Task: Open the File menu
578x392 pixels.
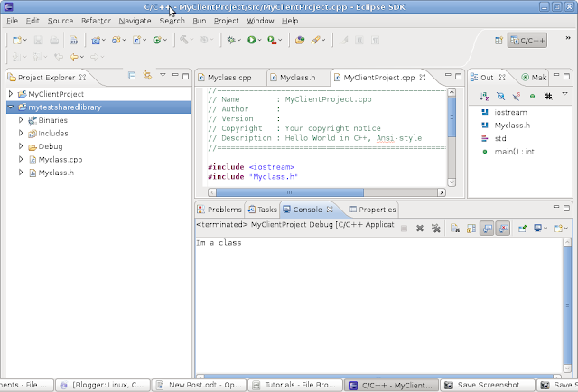Action: (x=12, y=21)
